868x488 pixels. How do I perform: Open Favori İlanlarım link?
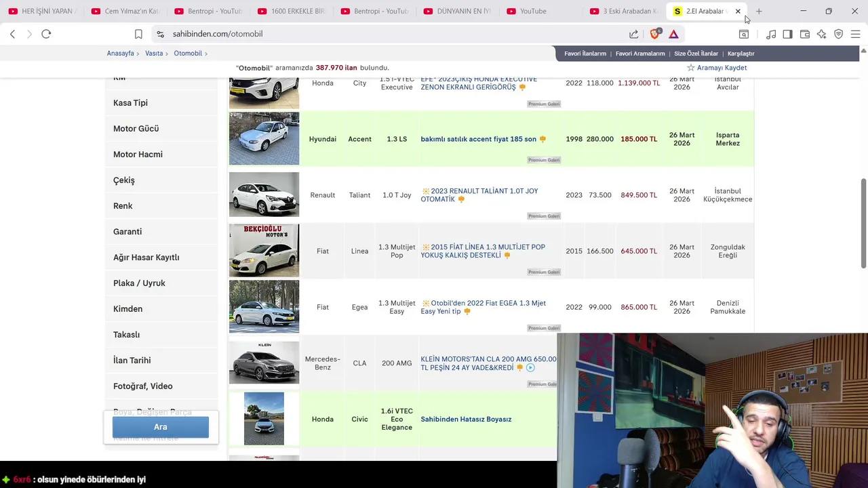click(x=585, y=54)
